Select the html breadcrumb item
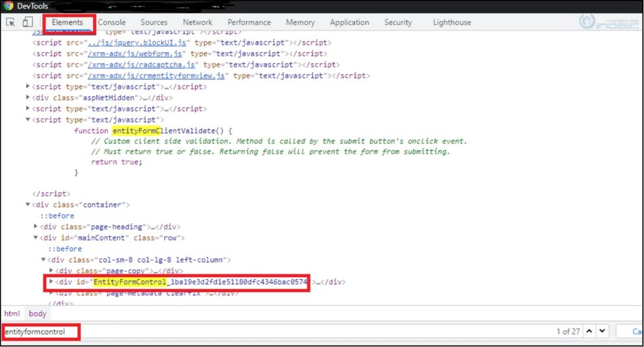This screenshot has width=644, height=347. click(x=12, y=313)
